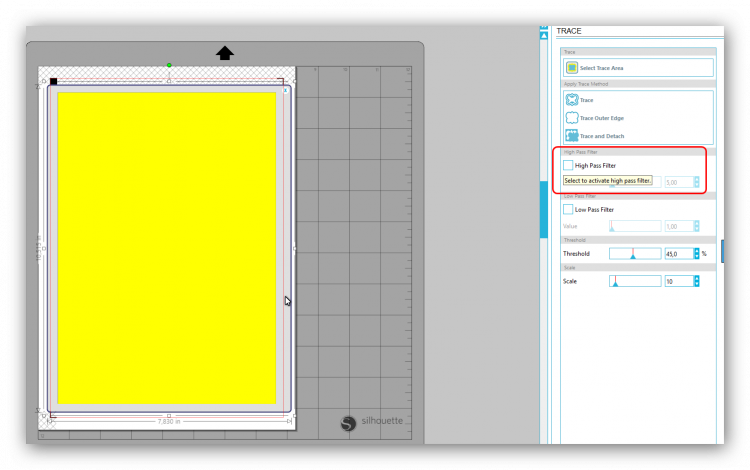
Task: Click the black registration square at the page corner
Action: click(54, 82)
